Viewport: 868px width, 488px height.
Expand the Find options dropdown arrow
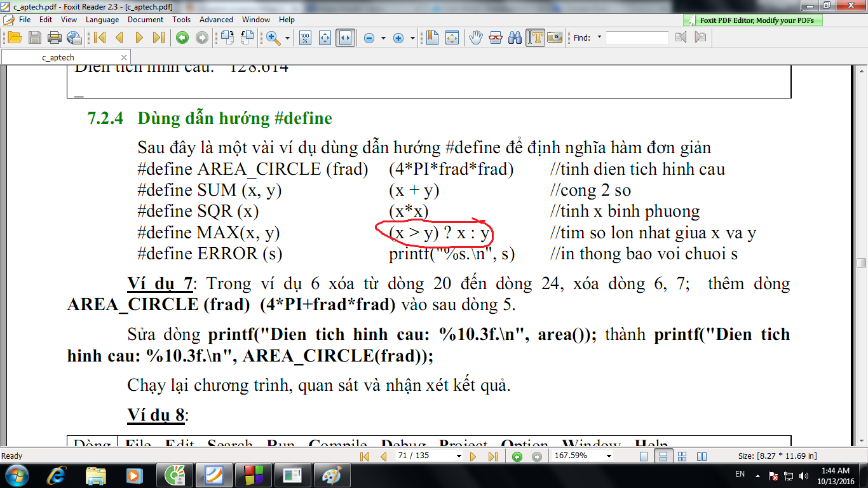coord(599,37)
